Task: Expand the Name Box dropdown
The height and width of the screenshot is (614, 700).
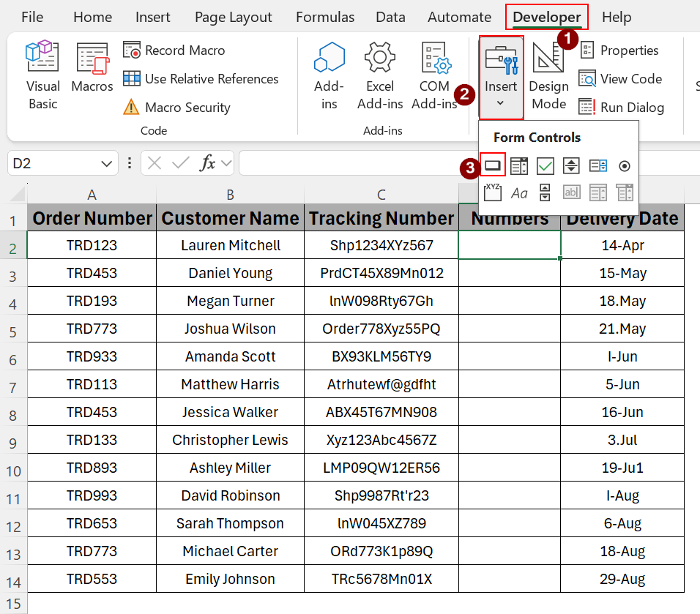Action: coord(107,163)
